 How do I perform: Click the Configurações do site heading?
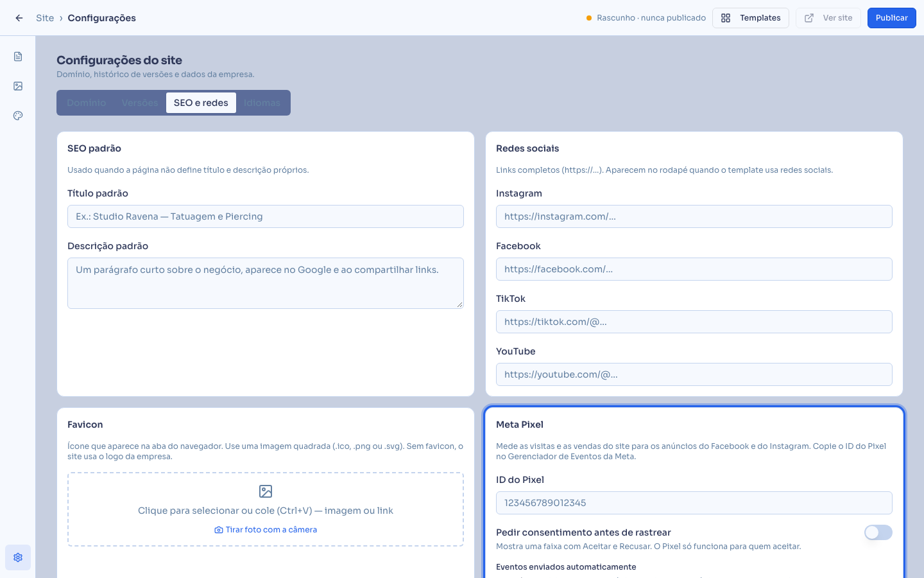pyautogui.click(x=119, y=60)
